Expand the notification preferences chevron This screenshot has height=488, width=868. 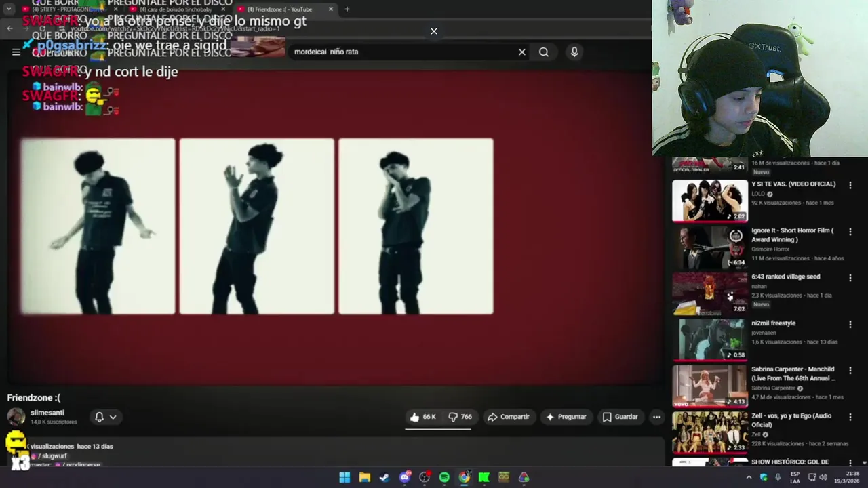coord(113,417)
